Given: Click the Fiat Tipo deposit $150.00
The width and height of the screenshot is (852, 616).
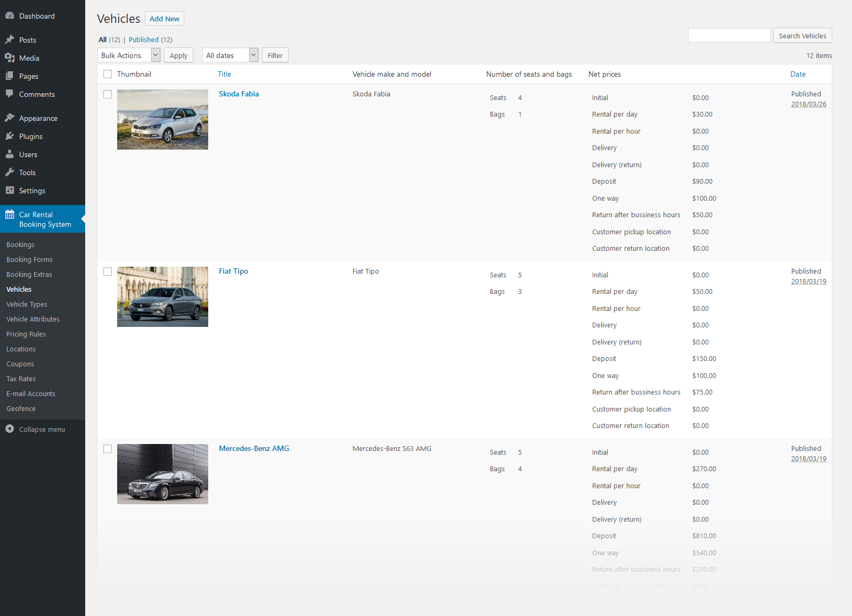Looking at the screenshot, I should tap(704, 359).
